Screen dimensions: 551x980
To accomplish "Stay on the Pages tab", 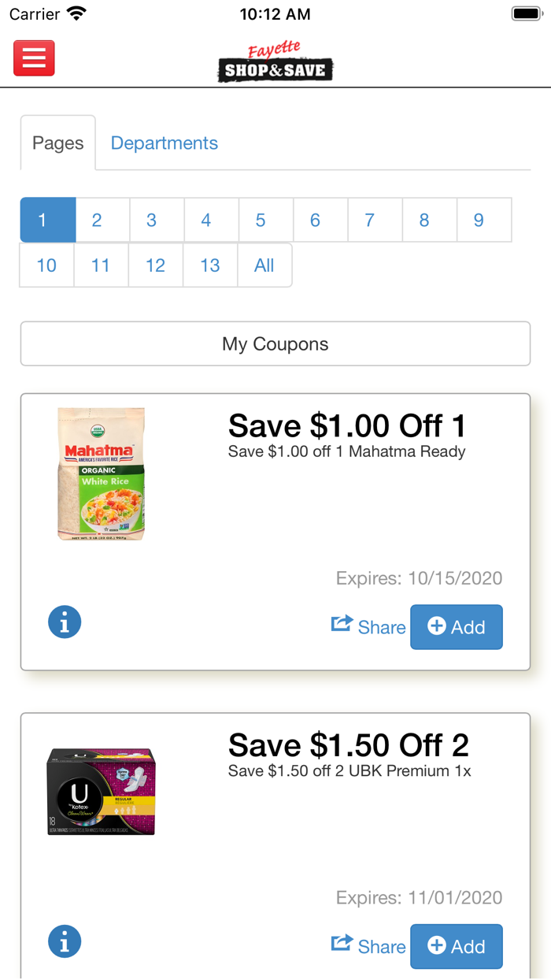I will [57, 143].
